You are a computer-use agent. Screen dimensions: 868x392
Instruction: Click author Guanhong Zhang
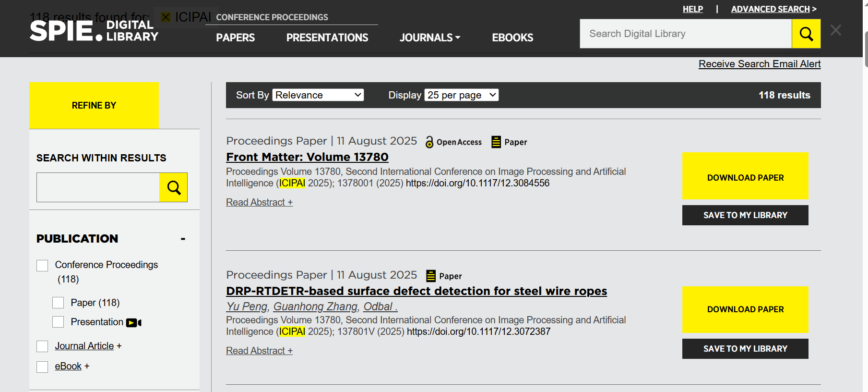[x=316, y=306]
